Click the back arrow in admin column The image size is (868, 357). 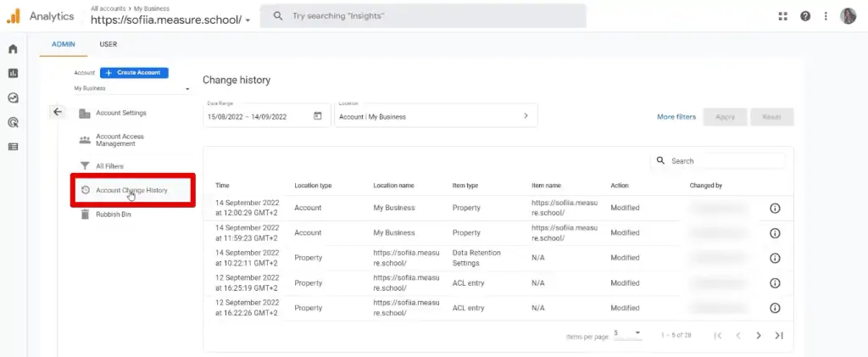pos(58,112)
